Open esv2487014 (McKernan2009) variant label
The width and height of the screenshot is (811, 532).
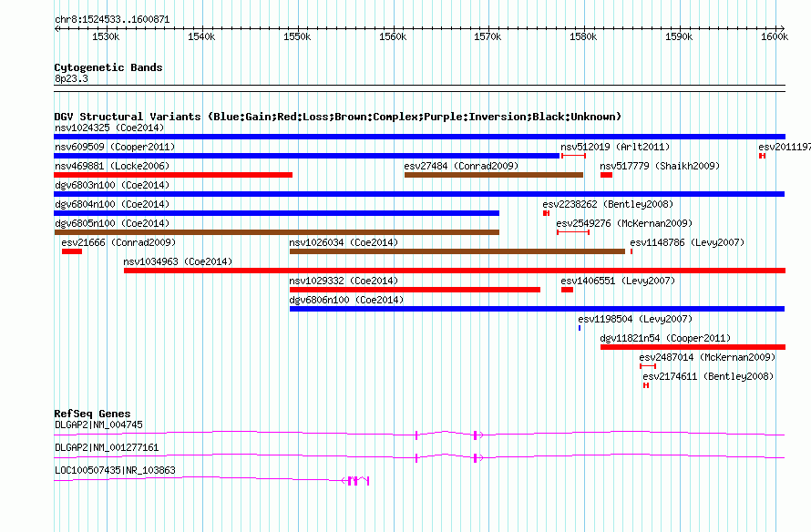[707, 357]
